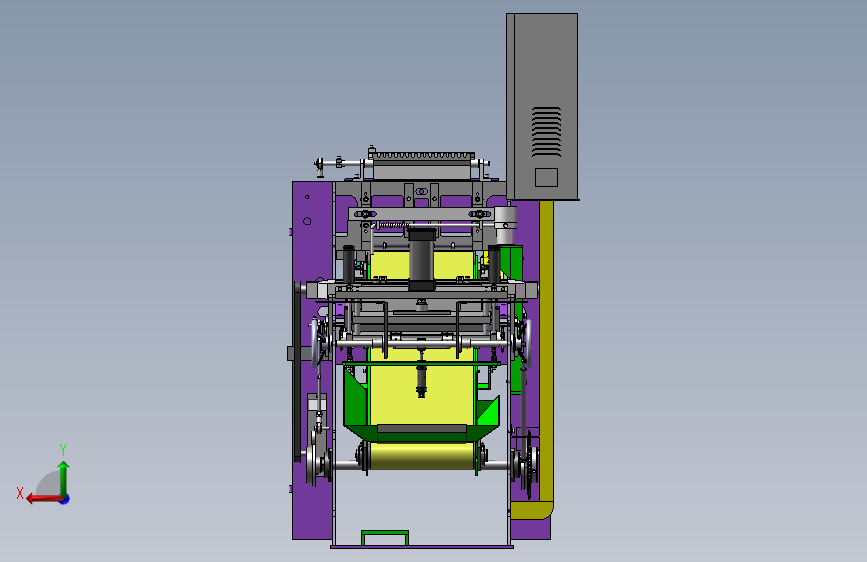Click the red X axis arrow of the triad
The width and height of the screenshot is (867, 562).
[43, 499]
